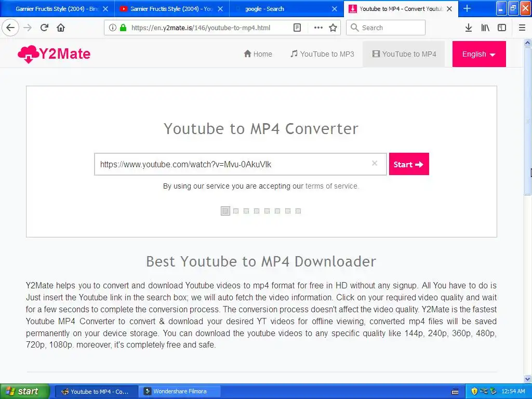Go back with the browser back arrow
532x399 pixels.
point(10,28)
